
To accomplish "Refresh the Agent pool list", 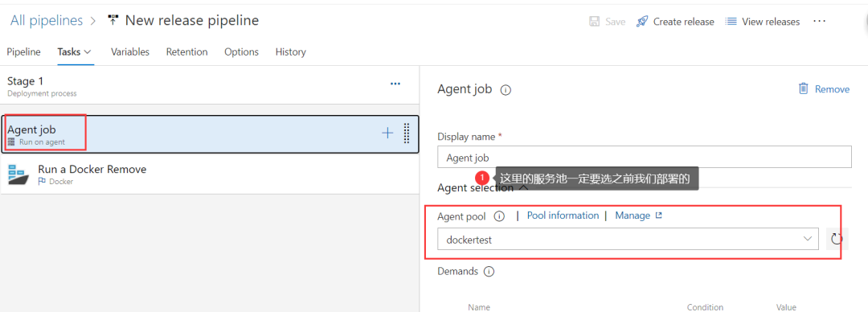I will point(837,239).
